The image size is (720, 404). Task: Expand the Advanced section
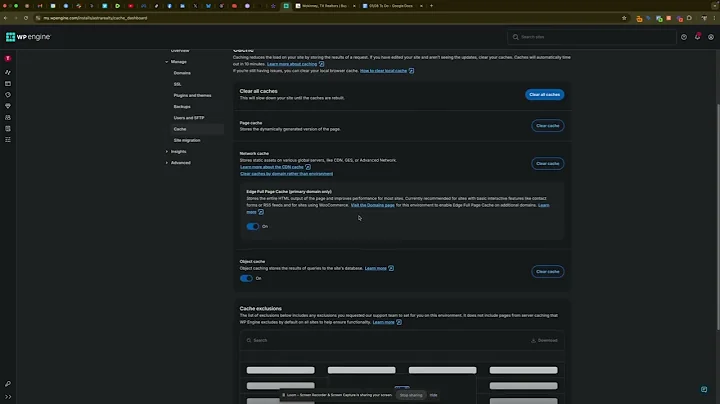pyautogui.click(x=178, y=163)
